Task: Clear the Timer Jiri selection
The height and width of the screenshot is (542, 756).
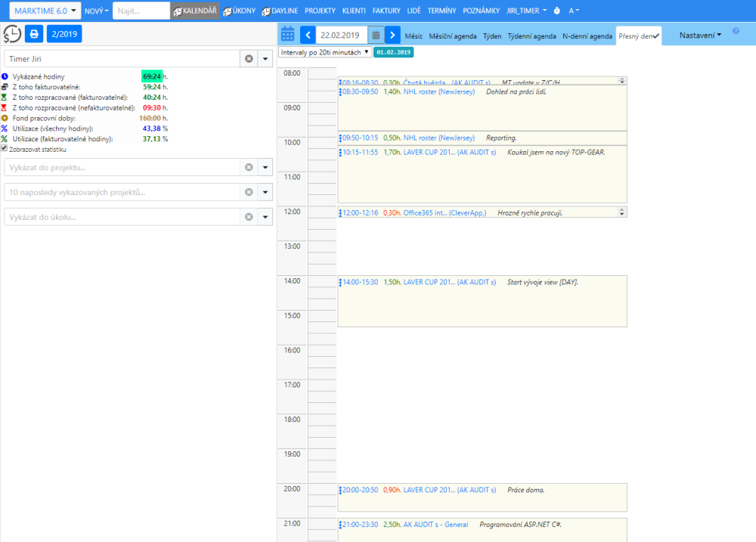Action: click(248, 59)
